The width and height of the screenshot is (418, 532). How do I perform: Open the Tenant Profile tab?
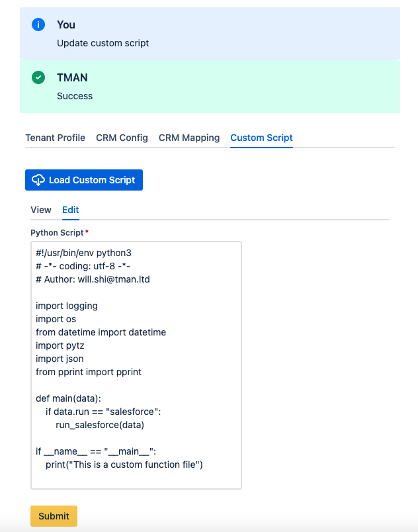56,138
